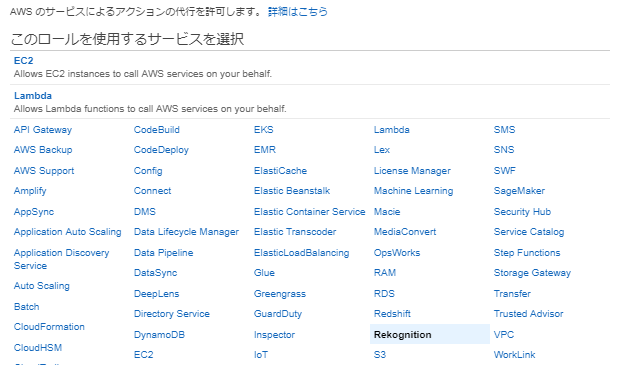Select Elastic Container Service

(310, 212)
